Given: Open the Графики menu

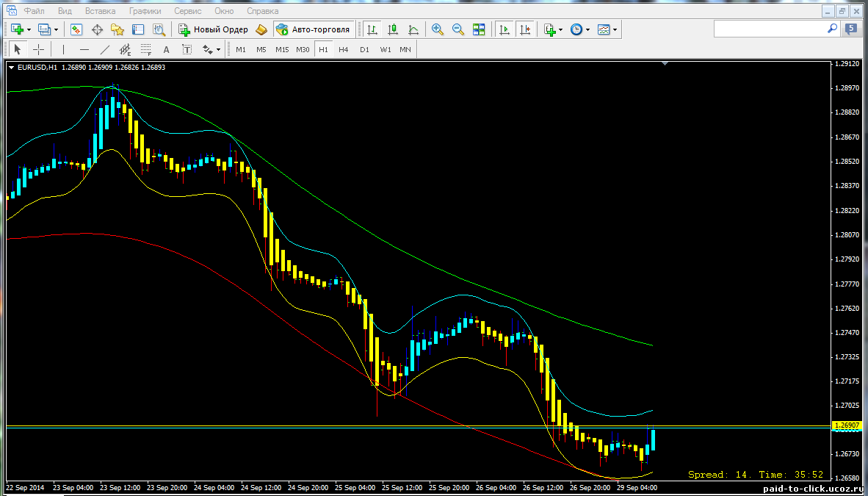Looking at the screenshot, I should point(145,10).
